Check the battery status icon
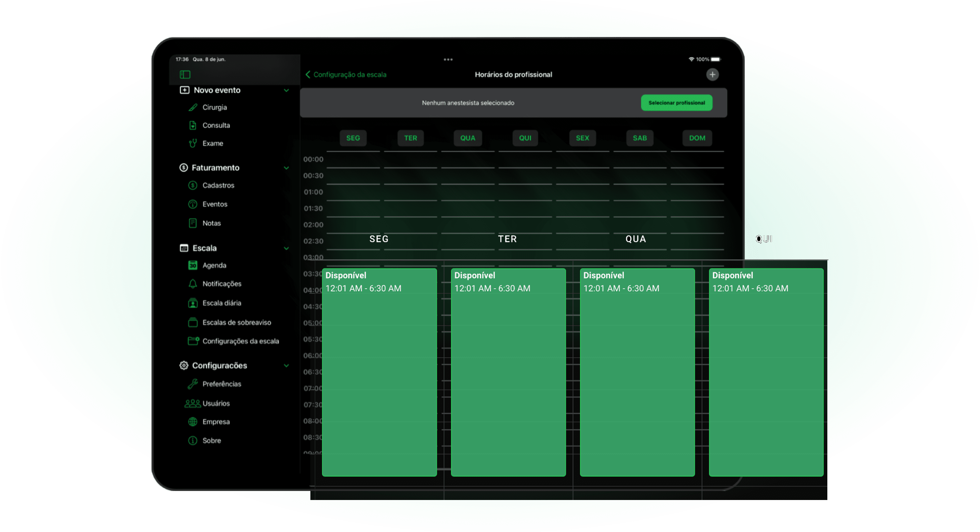The image size is (980, 532). [x=716, y=59]
